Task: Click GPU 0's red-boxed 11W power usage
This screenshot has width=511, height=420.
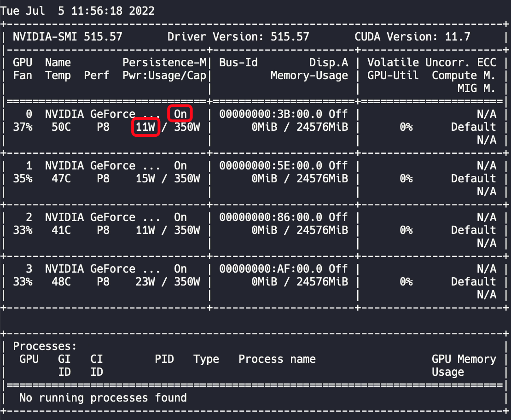Action: click(145, 127)
